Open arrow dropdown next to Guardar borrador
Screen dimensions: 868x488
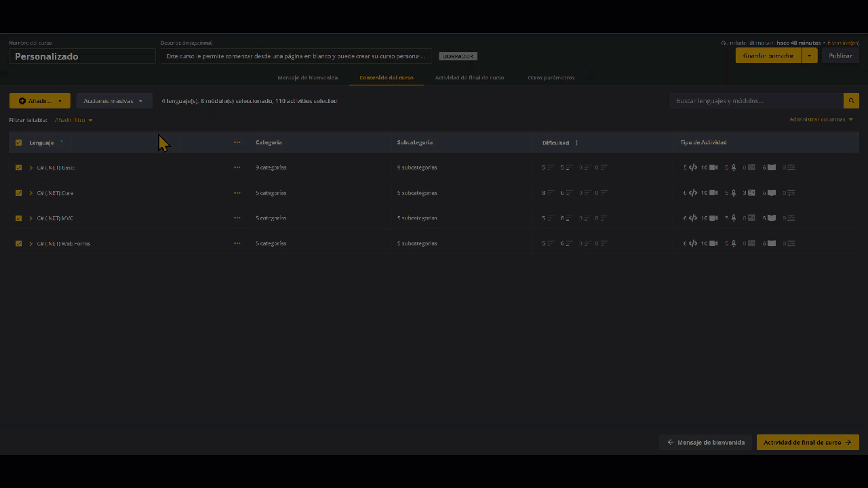click(810, 56)
